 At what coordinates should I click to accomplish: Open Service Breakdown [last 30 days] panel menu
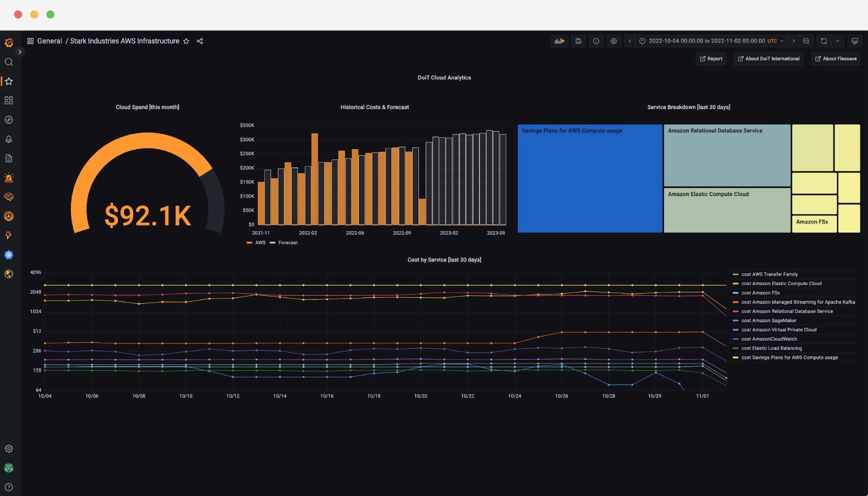[689, 107]
